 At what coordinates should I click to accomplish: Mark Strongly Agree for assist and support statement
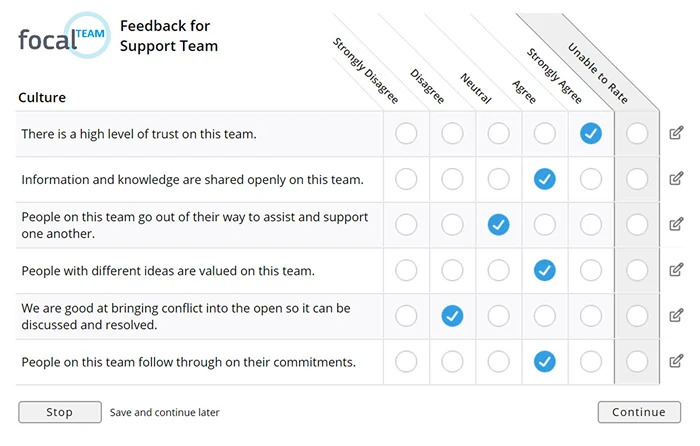(x=591, y=225)
